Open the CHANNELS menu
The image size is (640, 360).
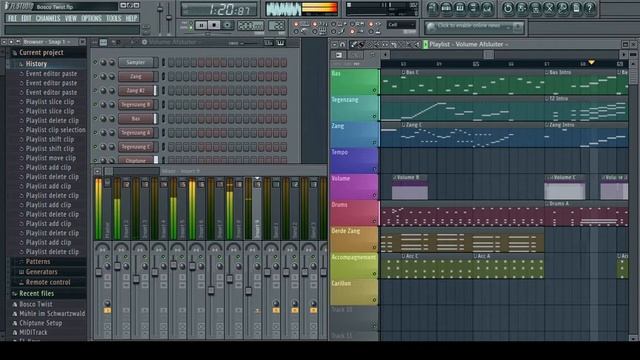pos(48,18)
